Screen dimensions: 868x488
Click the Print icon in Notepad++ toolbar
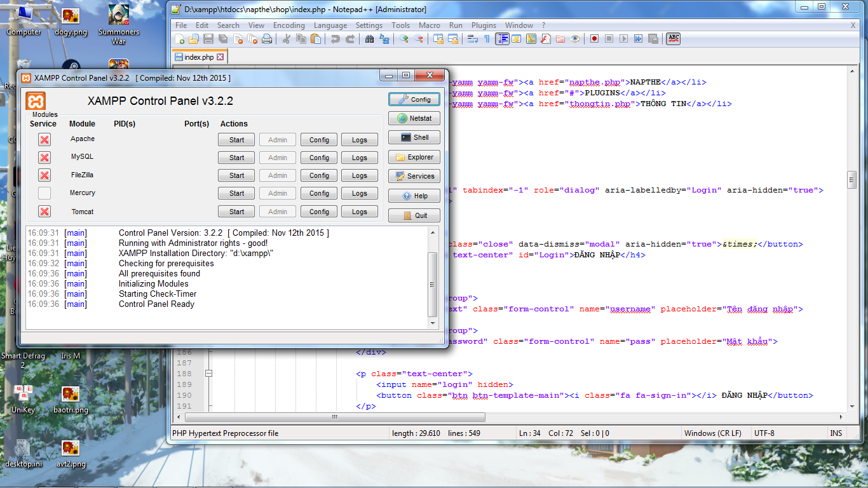267,39
